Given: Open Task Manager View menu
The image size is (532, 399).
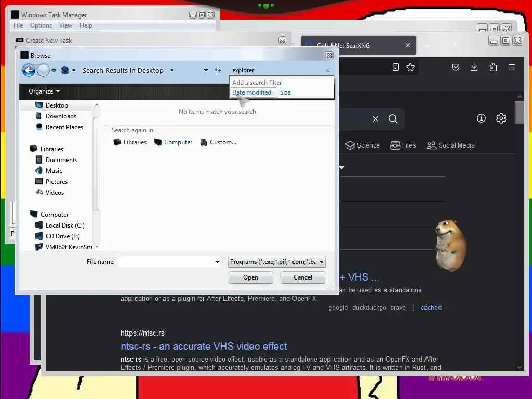Looking at the screenshot, I should pyautogui.click(x=65, y=25).
